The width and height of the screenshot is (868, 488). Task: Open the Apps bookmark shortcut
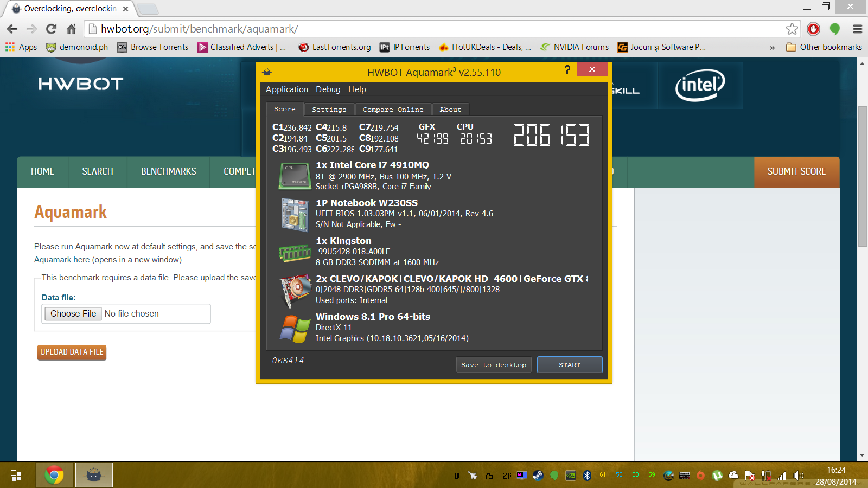click(x=21, y=47)
